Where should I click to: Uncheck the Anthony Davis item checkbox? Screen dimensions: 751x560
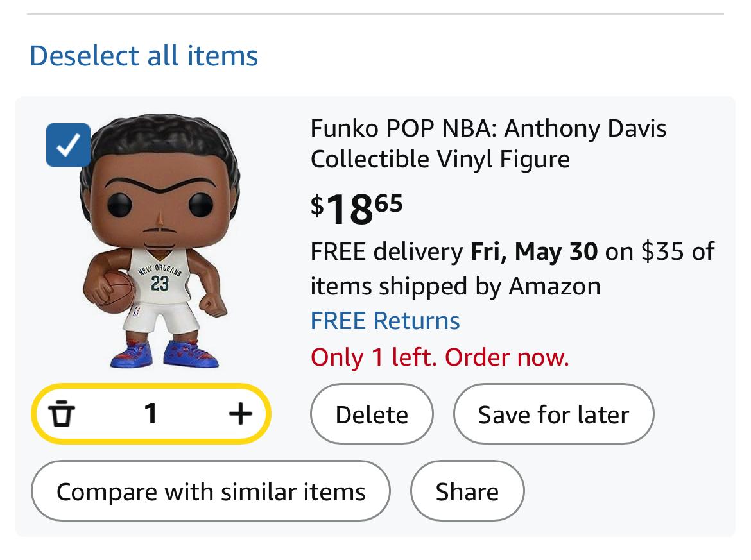point(68,145)
